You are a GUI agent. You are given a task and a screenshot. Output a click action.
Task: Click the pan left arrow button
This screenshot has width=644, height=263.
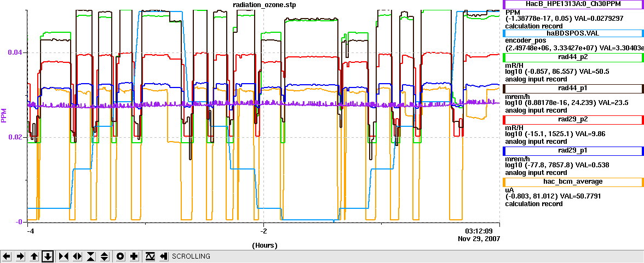pyautogui.click(x=7, y=256)
